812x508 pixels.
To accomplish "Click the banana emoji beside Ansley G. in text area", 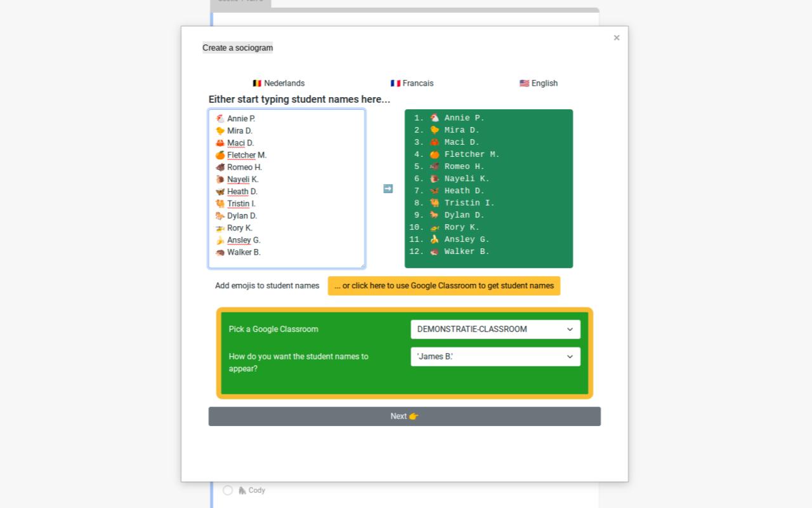I will pos(220,240).
